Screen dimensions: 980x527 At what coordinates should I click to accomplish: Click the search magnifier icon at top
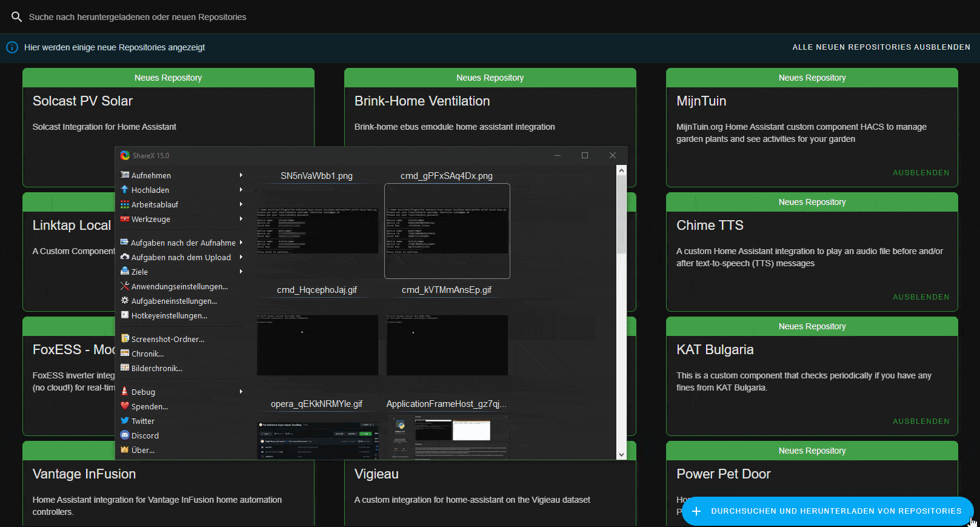click(16, 17)
